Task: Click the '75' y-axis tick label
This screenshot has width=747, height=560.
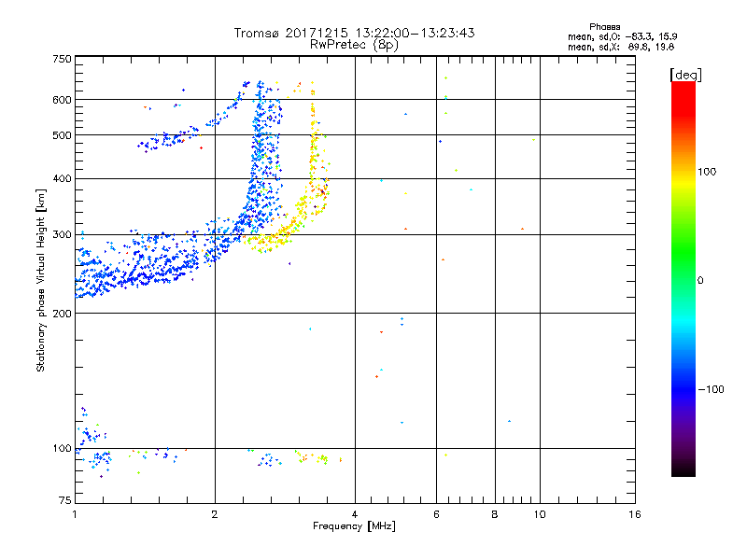Action: click(65, 500)
